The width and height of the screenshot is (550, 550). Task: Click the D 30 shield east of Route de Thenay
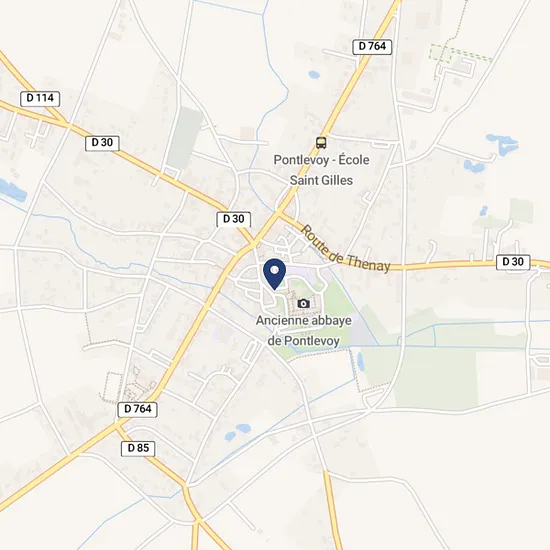click(x=513, y=262)
